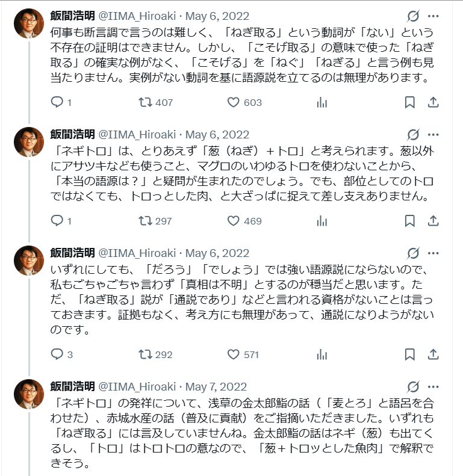
Task: Retweet the tweet with 407 reposts
Action: pos(146,102)
